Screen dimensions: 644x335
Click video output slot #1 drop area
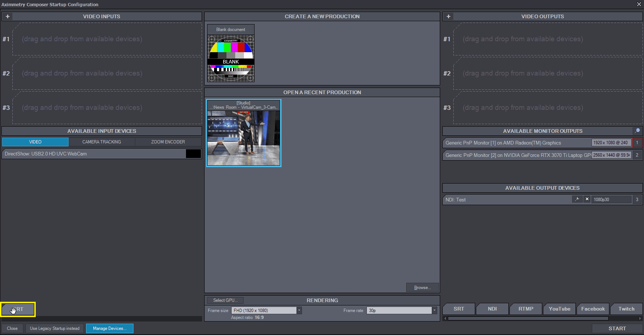point(548,39)
